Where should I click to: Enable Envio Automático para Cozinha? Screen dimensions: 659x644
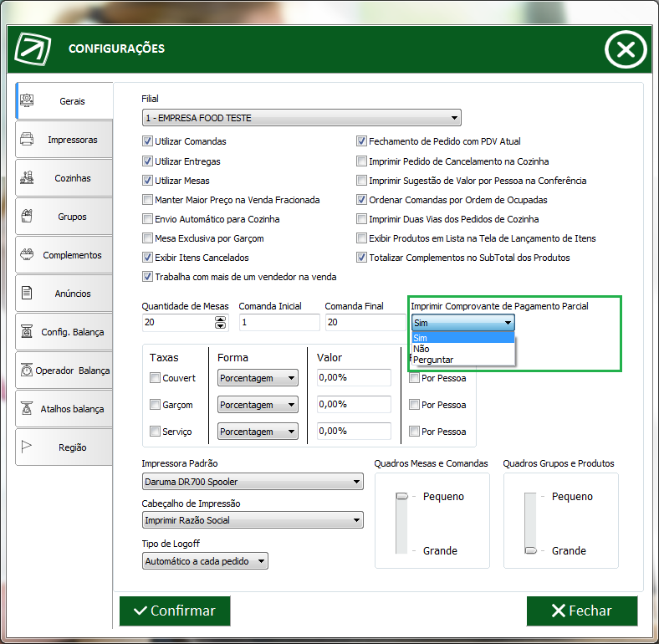pyautogui.click(x=147, y=219)
